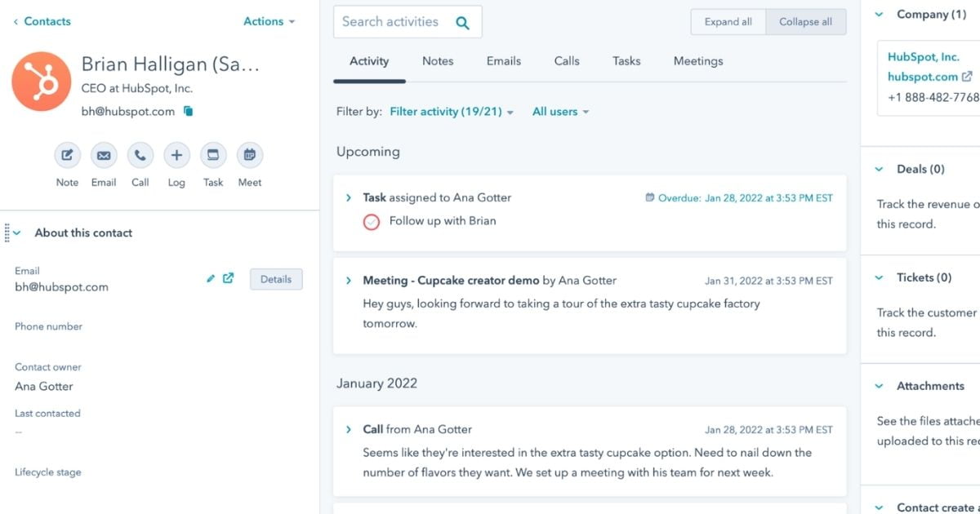Click the Jan 31, 2022 meeting timestamp

pos(769,281)
